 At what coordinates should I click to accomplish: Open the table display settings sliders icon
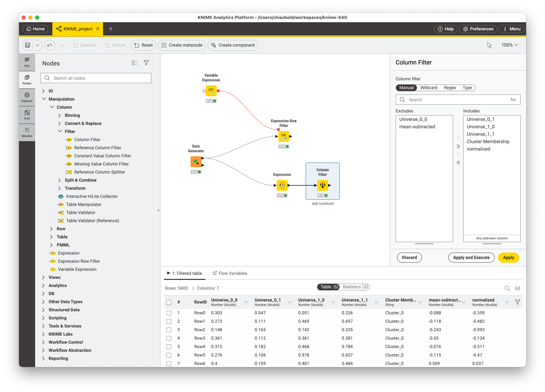tap(518, 288)
